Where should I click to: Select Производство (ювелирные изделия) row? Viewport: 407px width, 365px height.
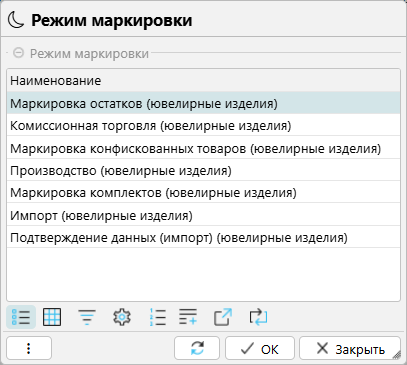[203, 171]
